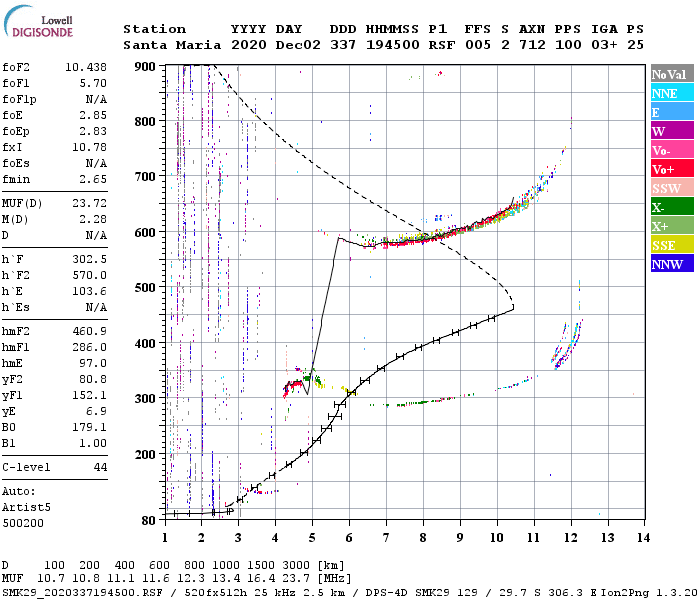Select the M(D) value 2.28
The image size is (700, 600).
pyautogui.click(x=93, y=219)
